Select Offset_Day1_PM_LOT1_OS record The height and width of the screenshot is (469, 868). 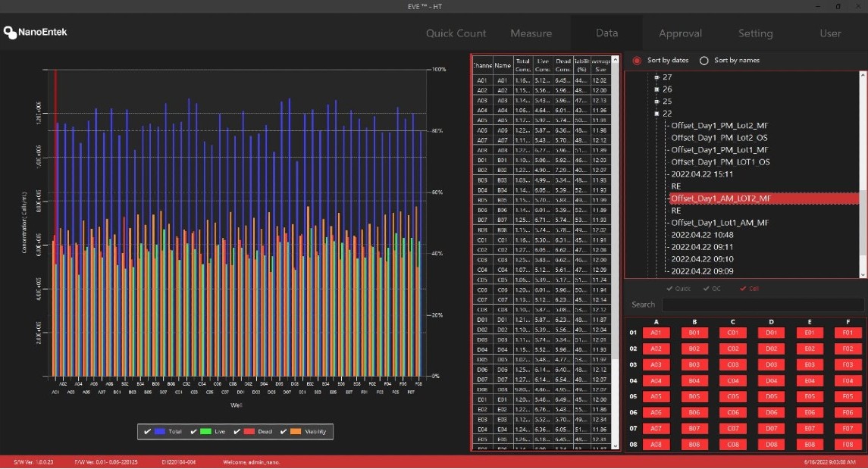[x=720, y=162]
